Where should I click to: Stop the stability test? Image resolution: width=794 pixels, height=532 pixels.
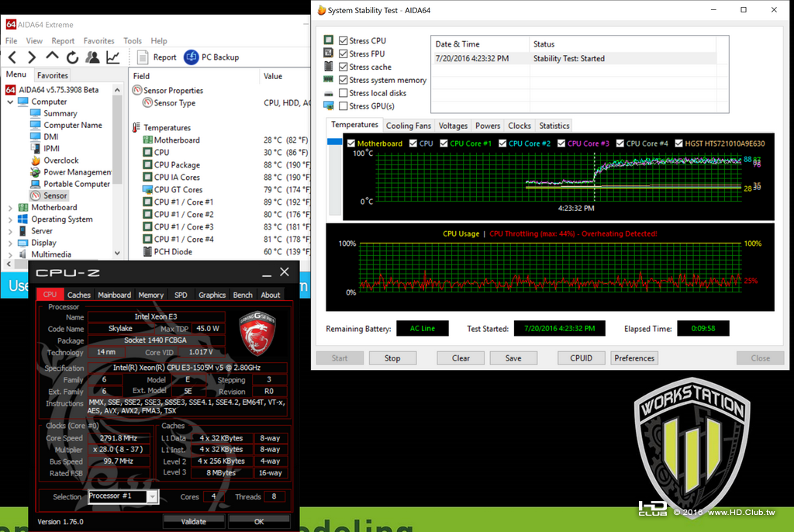pos(392,358)
